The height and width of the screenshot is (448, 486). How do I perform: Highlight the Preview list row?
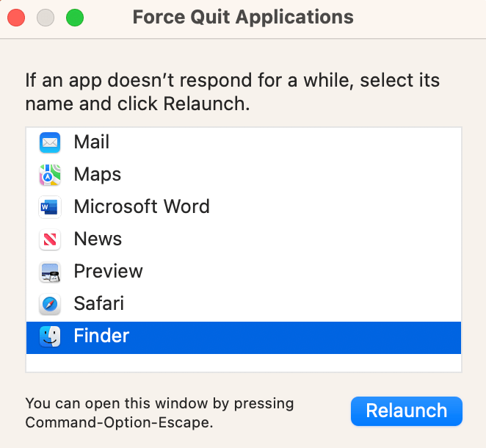coord(244,272)
